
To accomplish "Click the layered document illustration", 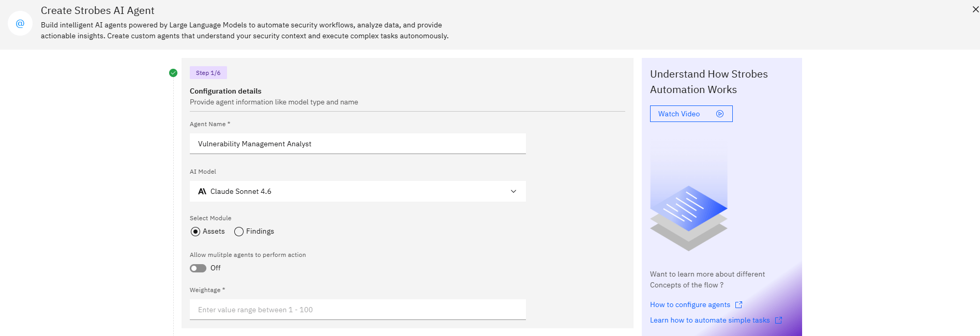I will tap(689, 218).
